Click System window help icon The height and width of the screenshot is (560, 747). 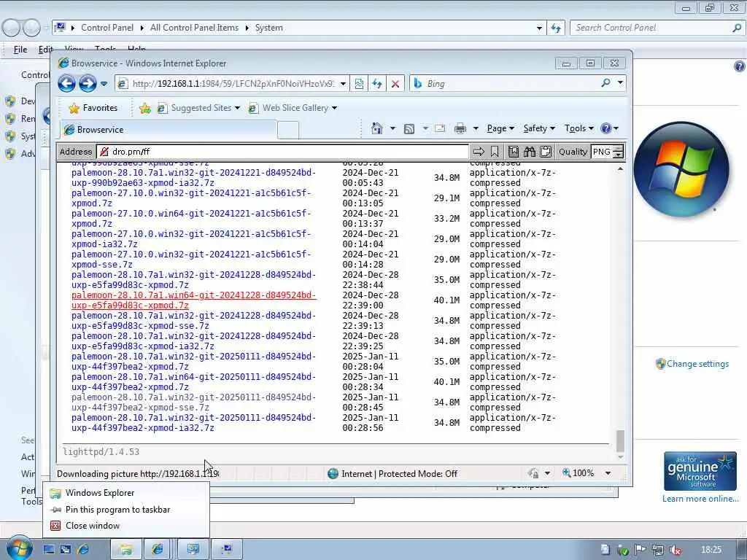740,66
